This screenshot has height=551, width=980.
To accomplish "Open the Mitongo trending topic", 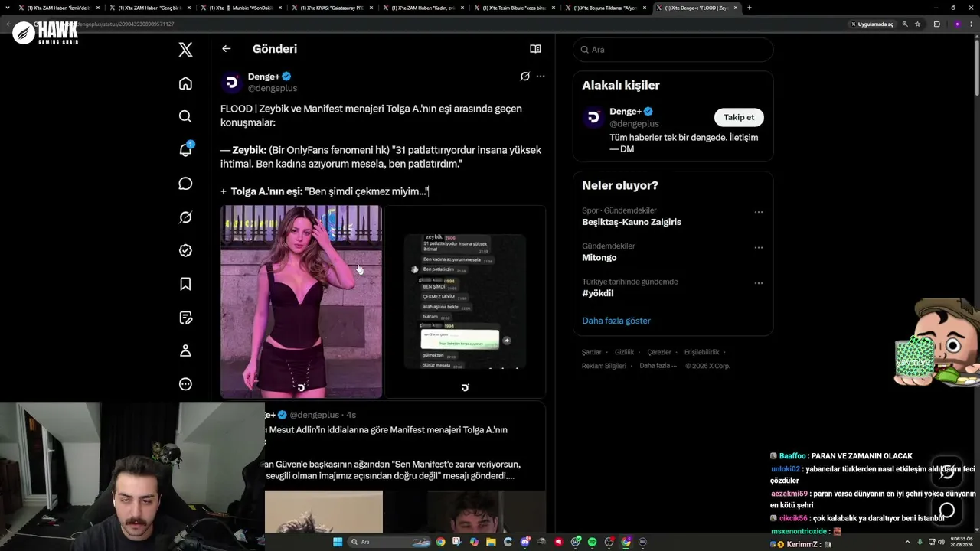I will pyautogui.click(x=599, y=258).
